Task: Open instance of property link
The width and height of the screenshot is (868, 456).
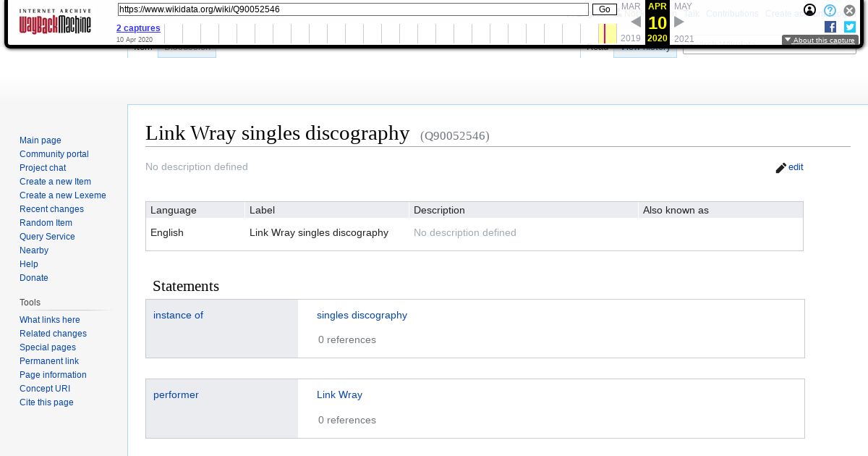Action: click(x=178, y=315)
